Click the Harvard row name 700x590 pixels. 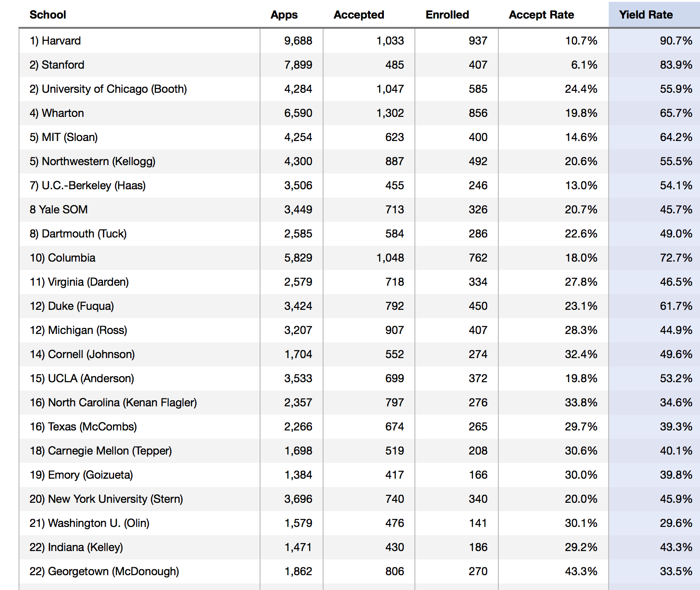click(55, 41)
